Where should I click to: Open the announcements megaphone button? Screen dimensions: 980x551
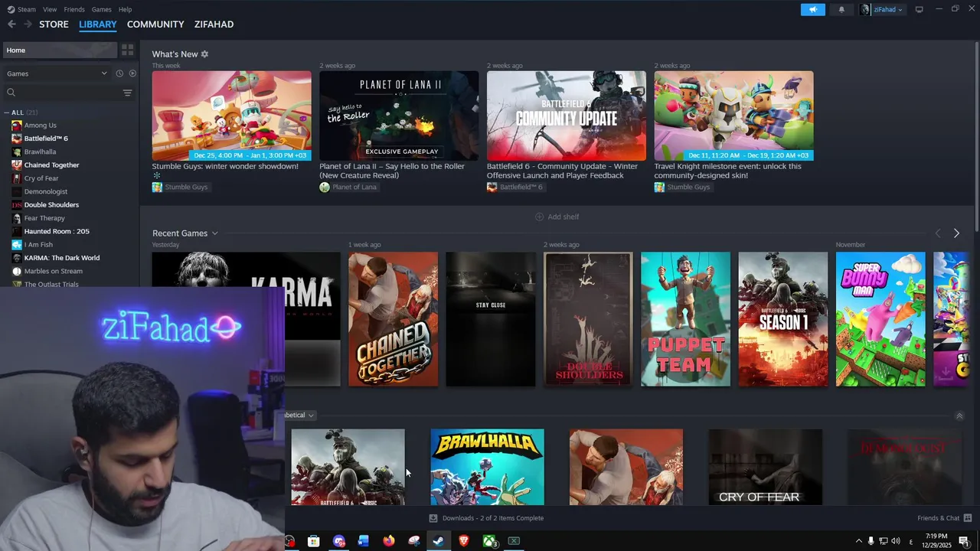[x=813, y=9]
